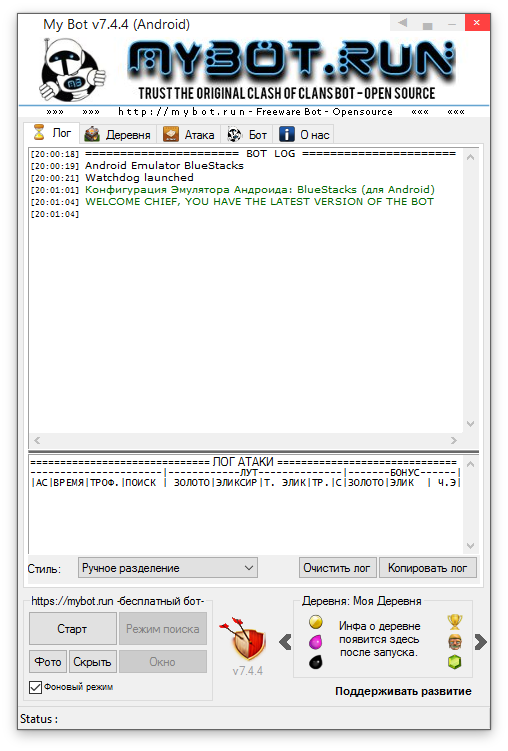Screen dimensions: 508x751
Task: Click the Status bar label
Action: click(39, 719)
